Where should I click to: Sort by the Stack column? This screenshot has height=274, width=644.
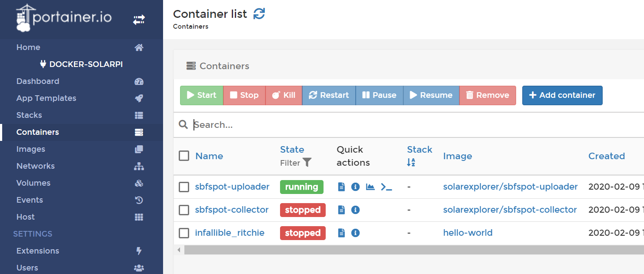(419, 150)
